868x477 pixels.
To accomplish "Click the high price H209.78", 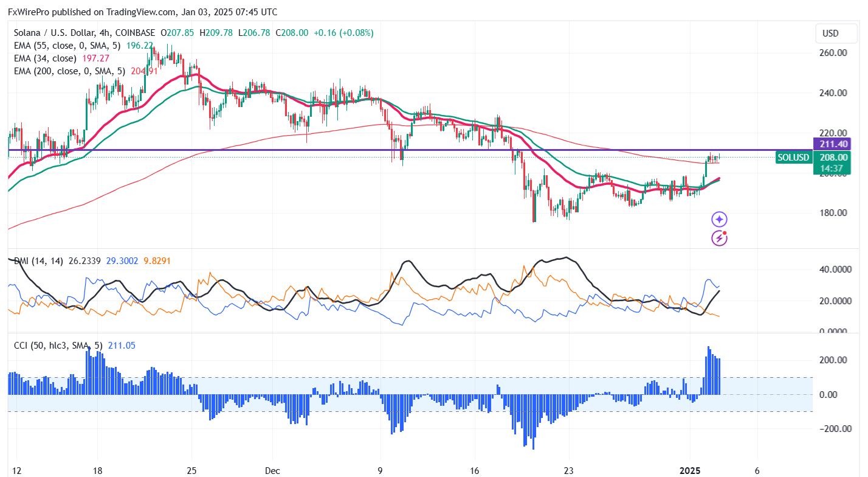I will tap(216, 32).
